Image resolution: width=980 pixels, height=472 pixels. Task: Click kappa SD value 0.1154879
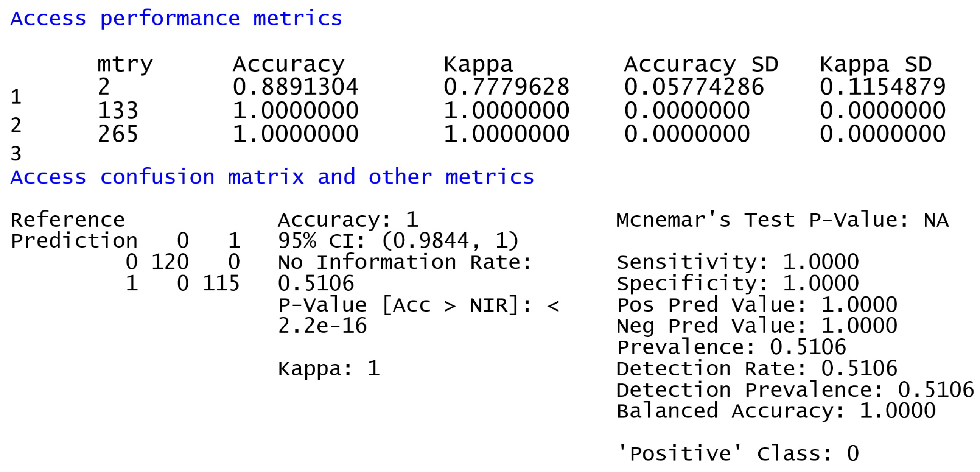click(x=882, y=87)
